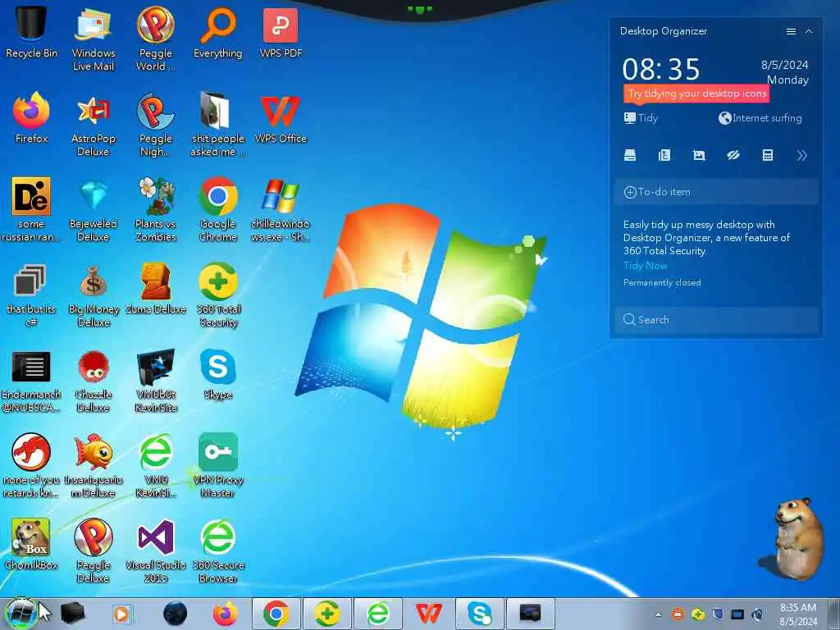Viewport: 840px width, 630px height.
Task: Select the 360 Secure Browser desktop icon
Action: 217,550
